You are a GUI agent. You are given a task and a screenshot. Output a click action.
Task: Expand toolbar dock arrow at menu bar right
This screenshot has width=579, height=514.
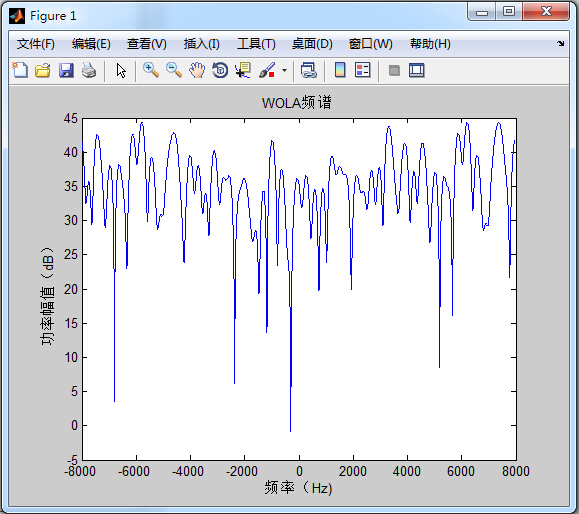561,44
